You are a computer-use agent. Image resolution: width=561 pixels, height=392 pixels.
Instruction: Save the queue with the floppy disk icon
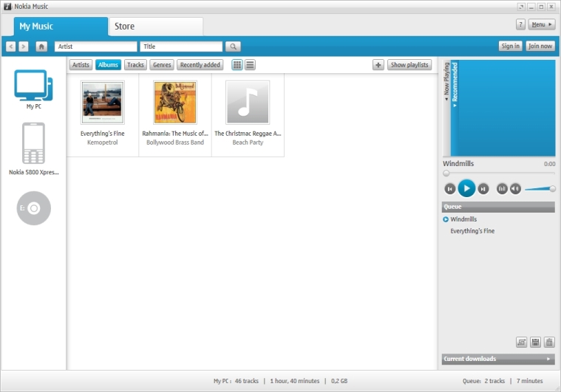535,342
